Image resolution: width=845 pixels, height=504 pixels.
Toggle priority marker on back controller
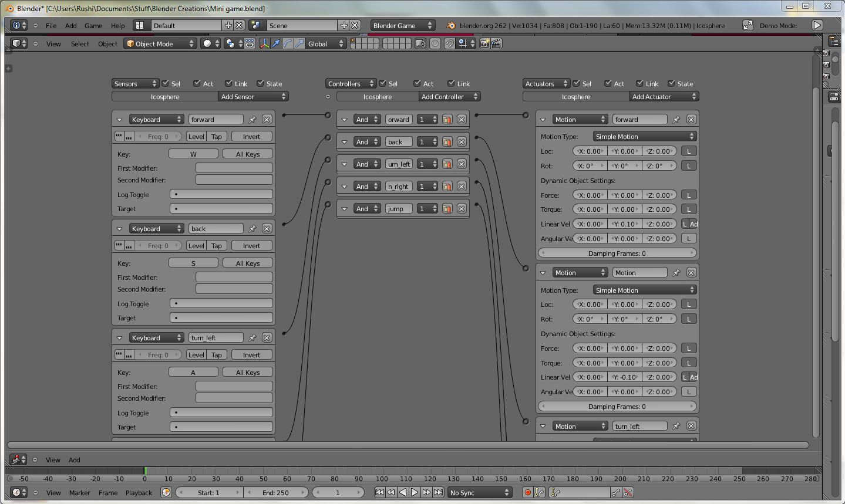click(447, 141)
